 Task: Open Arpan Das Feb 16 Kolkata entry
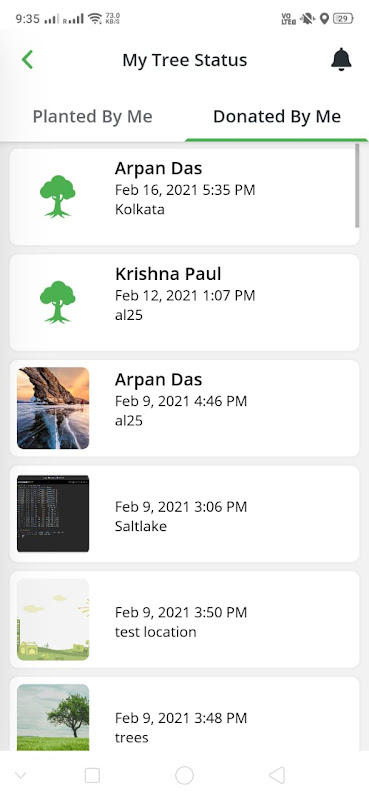(x=184, y=196)
